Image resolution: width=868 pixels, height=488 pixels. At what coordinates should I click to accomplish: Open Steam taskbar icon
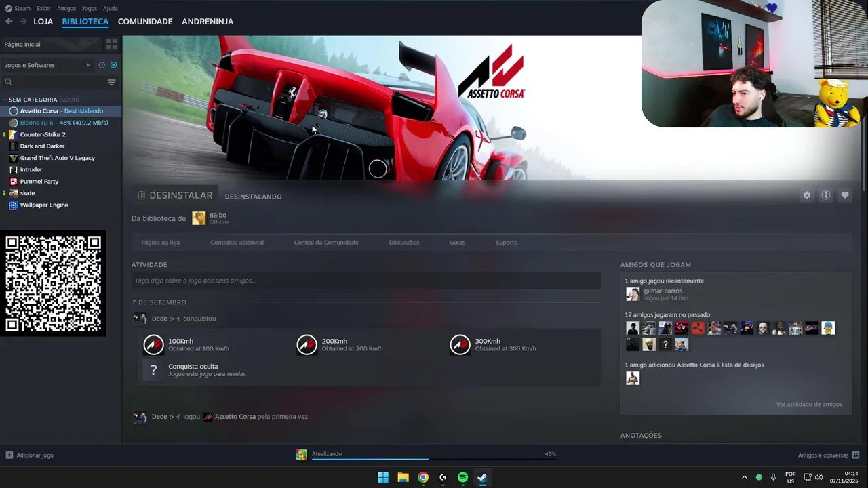tap(482, 477)
